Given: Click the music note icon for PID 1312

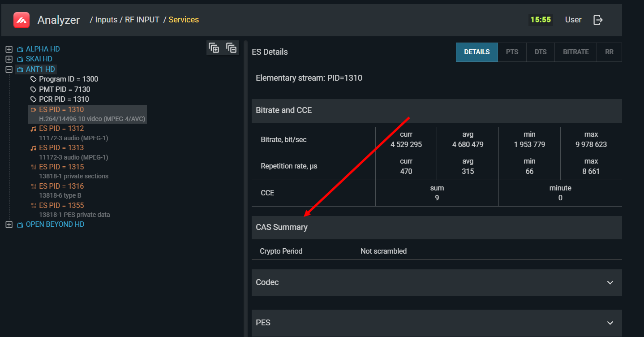Looking at the screenshot, I should (x=33, y=129).
